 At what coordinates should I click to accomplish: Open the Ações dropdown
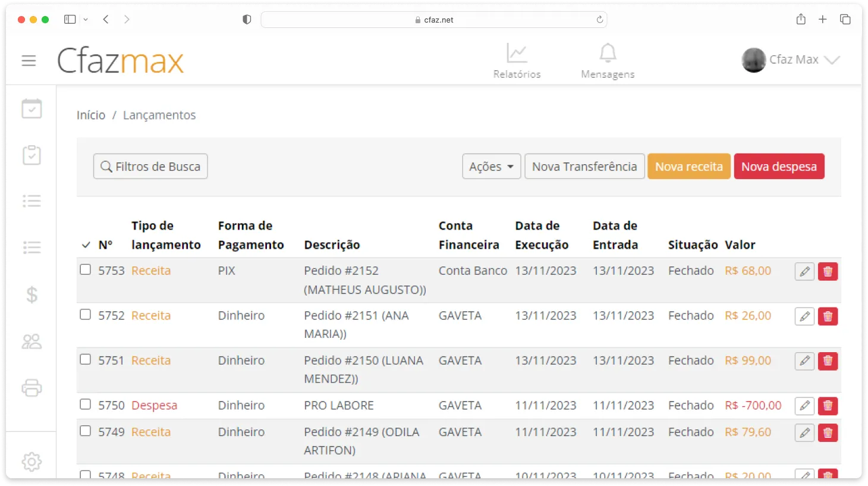[x=492, y=167]
